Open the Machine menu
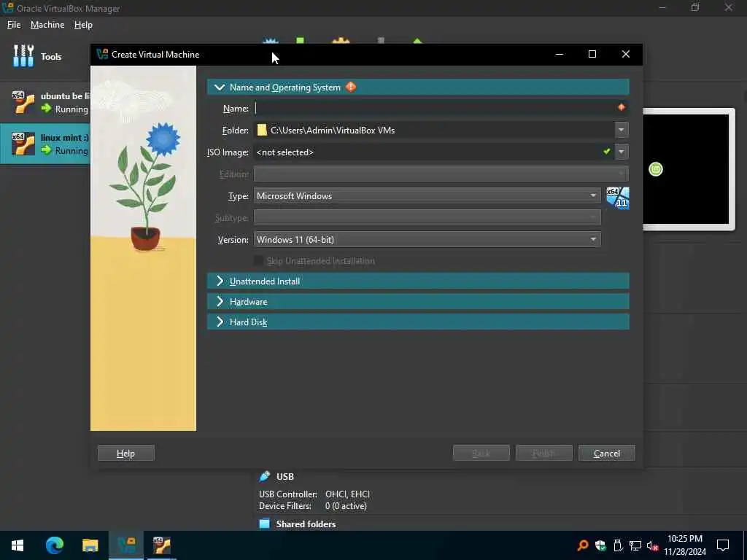747x560 pixels. pos(47,25)
